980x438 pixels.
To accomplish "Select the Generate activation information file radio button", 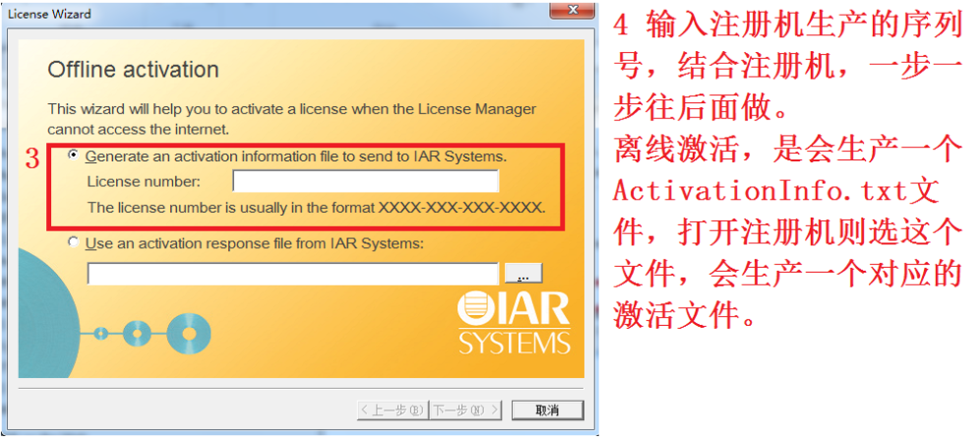I will [x=75, y=156].
